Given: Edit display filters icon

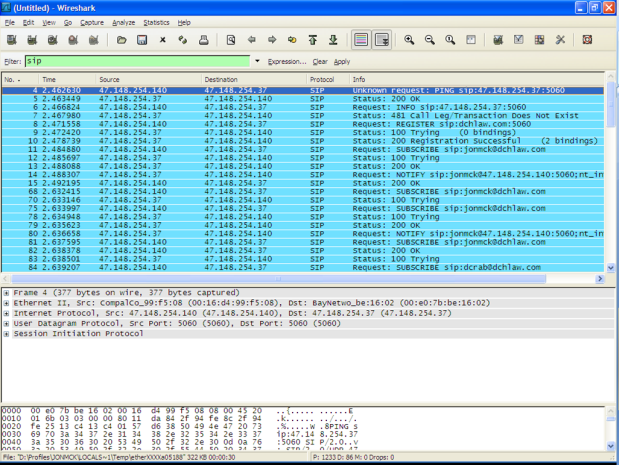Looking at the screenshot, I should click(519, 40).
